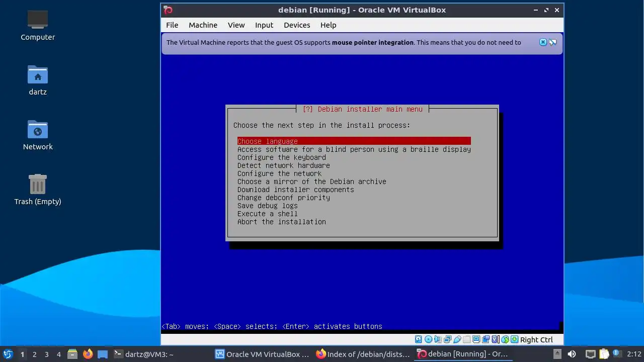Minimize the debian VirtualBox window
The image size is (644, 362).
click(x=537, y=10)
